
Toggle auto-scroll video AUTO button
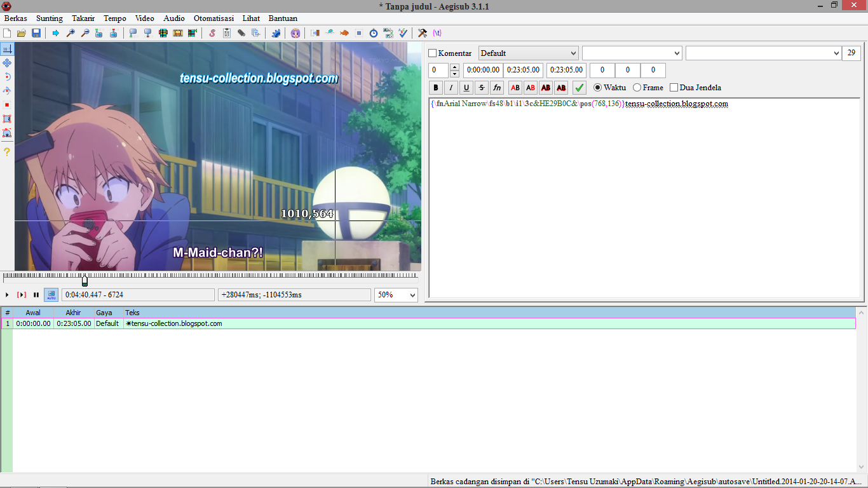click(51, 295)
